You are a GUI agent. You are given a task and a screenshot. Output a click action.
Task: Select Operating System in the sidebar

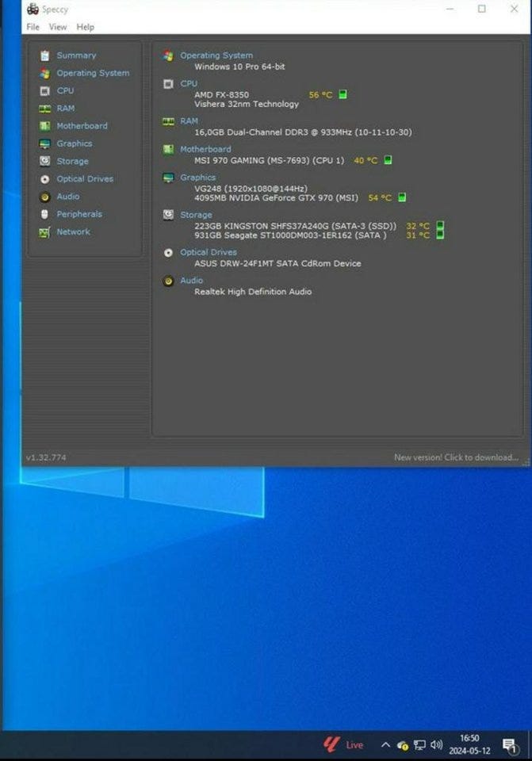93,73
